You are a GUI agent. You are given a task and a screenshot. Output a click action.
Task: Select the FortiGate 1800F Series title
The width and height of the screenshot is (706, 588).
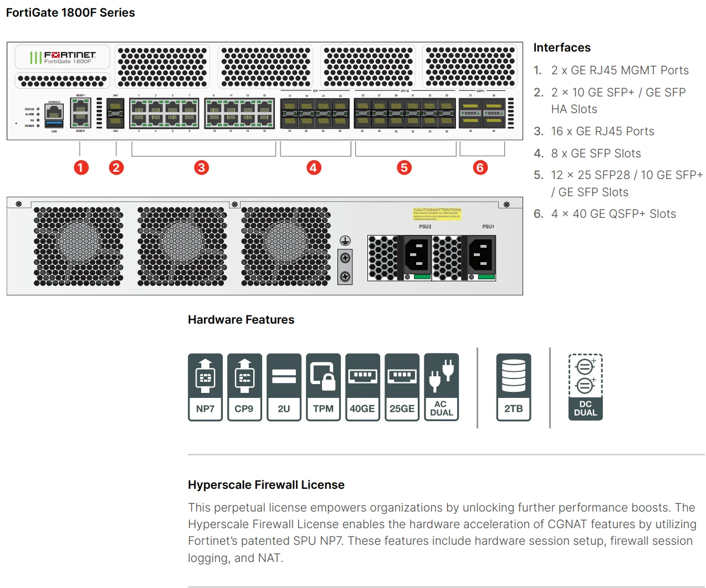69,12
